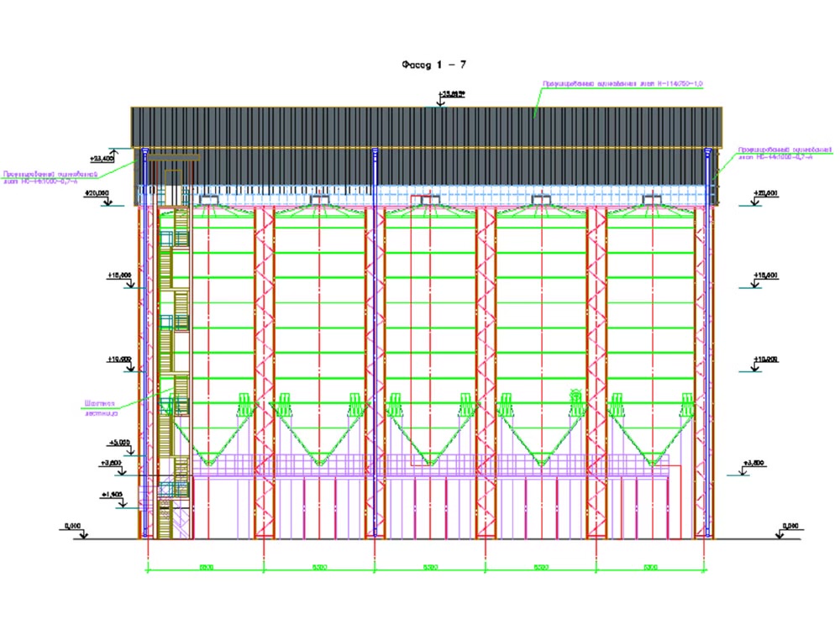Click the 0,000 ground level mark on the right
The width and height of the screenshot is (840, 630).
click(x=790, y=526)
